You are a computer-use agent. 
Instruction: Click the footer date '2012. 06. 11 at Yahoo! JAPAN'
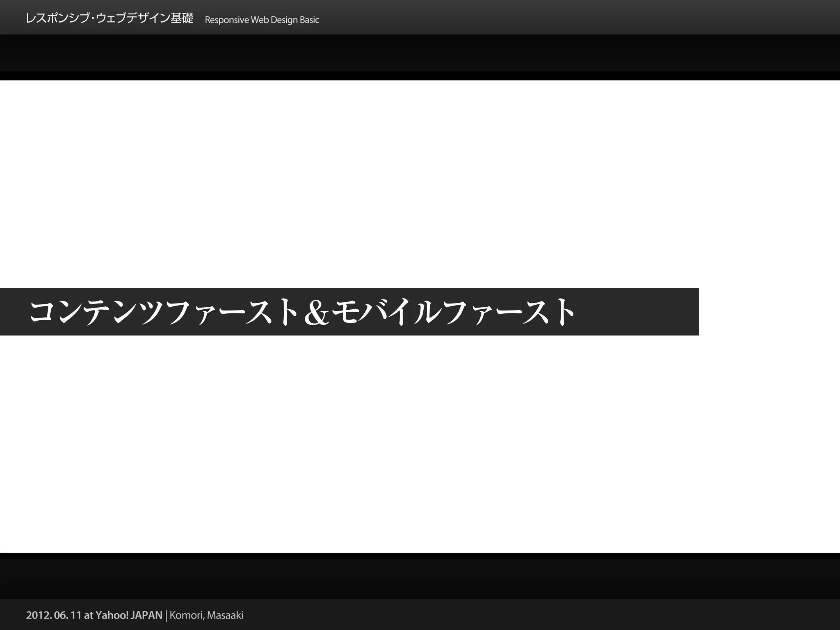click(x=94, y=615)
